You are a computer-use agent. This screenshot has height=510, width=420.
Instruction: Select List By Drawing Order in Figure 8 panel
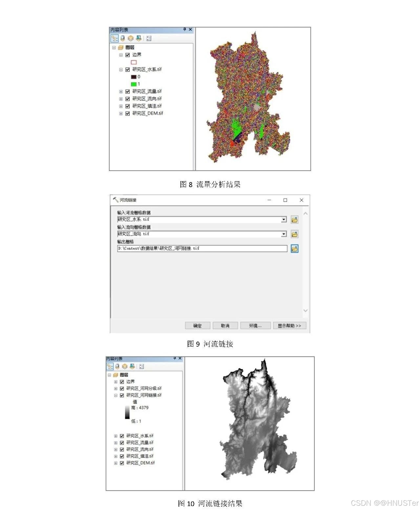coord(114,38)
